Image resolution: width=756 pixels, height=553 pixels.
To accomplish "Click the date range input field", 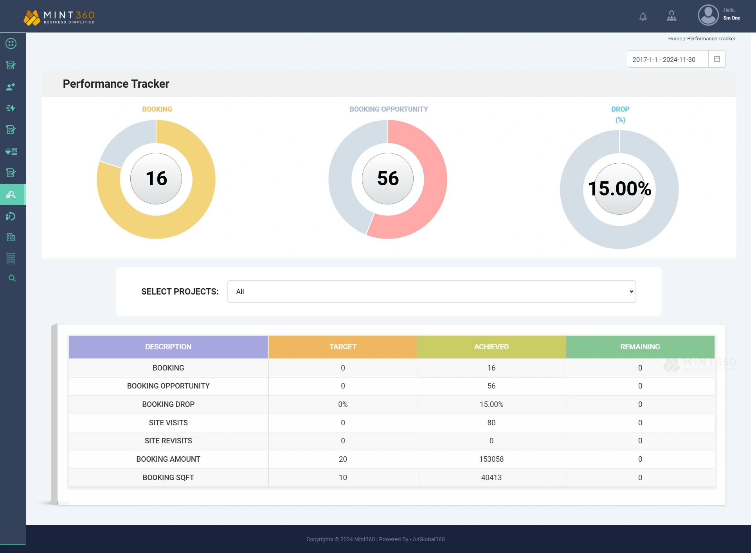I will (668, 59).
